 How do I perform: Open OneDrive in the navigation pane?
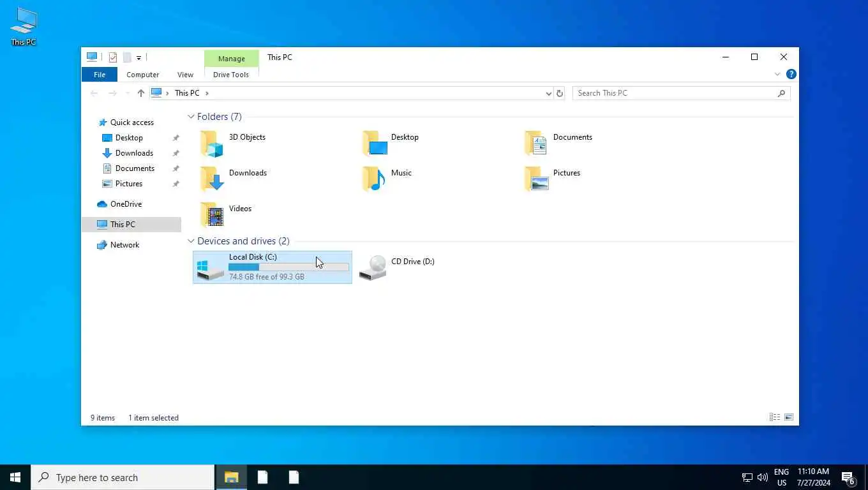pos(126,204)
